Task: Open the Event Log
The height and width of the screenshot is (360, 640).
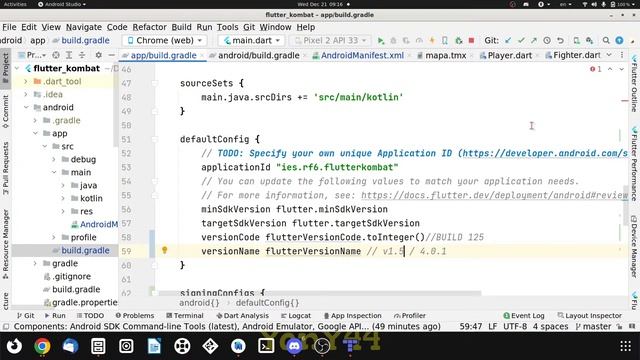Action: (x=524, y=316)
